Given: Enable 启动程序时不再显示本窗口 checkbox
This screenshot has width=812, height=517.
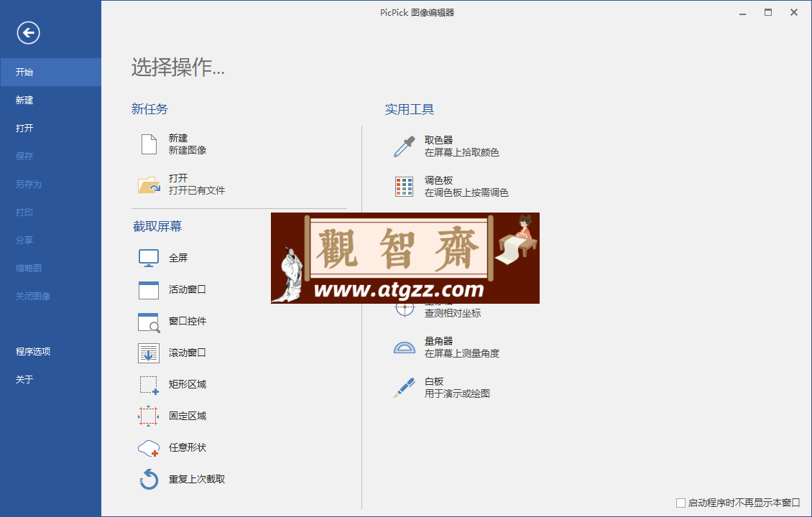Looking at the screenshot, I should coord(681,503).
